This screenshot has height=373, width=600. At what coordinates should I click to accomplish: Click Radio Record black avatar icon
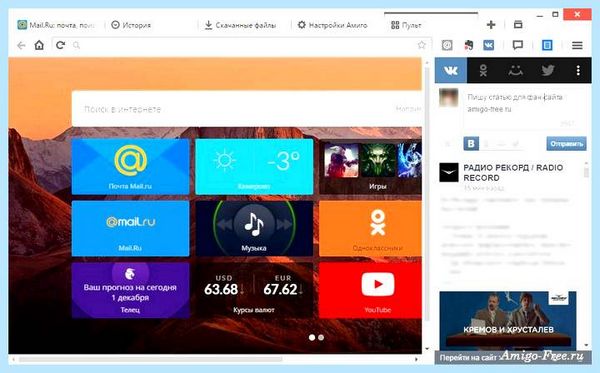(x=449, y=172)
